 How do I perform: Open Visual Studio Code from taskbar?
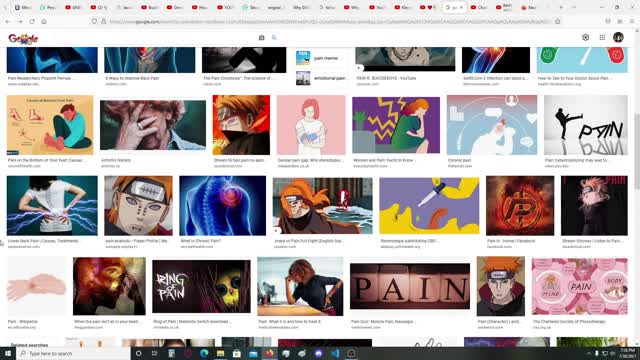point(335,353)
